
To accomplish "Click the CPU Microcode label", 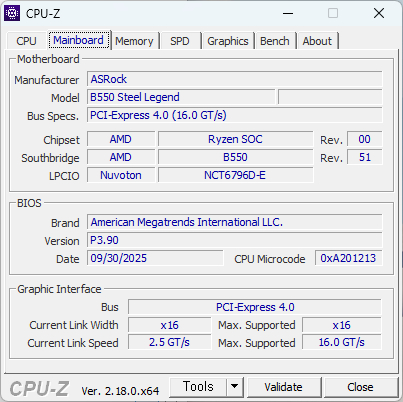I will (270, 259).
